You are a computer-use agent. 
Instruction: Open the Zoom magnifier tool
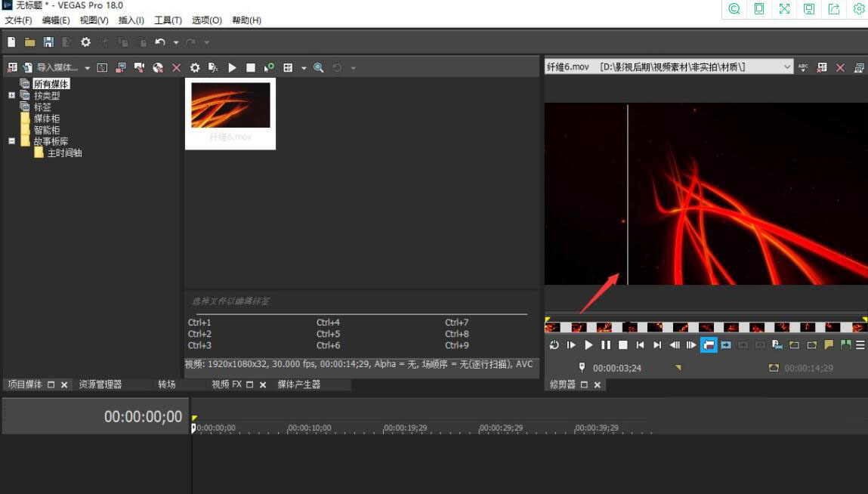click(317, 67)
